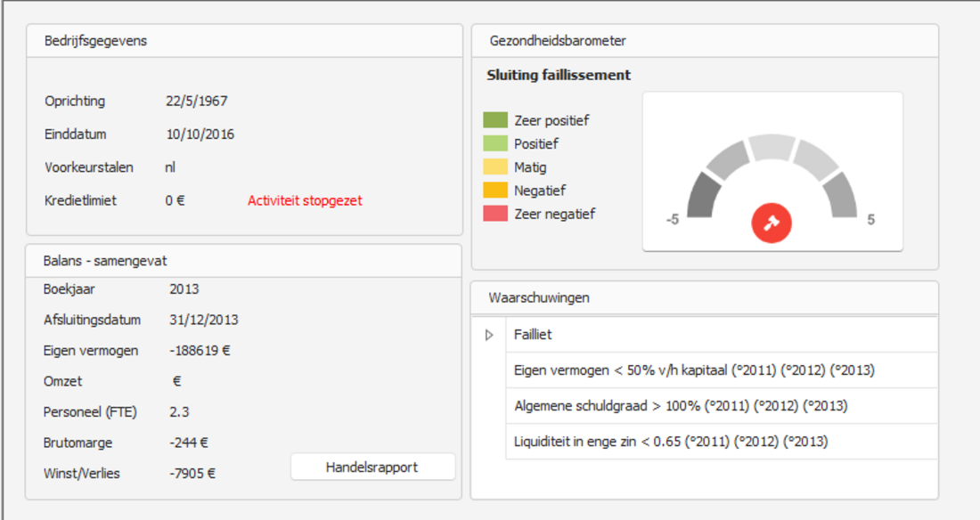Click the Zeer positief dark green swatch

495,120
